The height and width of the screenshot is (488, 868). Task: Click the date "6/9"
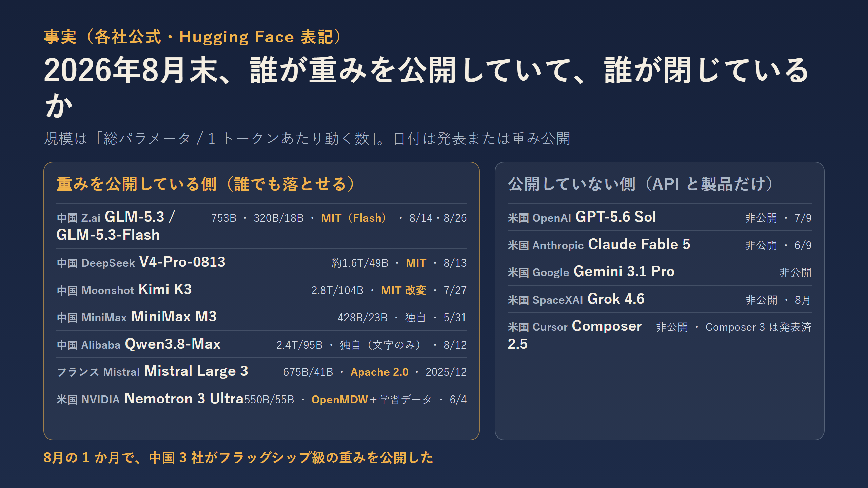click(x=803, y=245)
